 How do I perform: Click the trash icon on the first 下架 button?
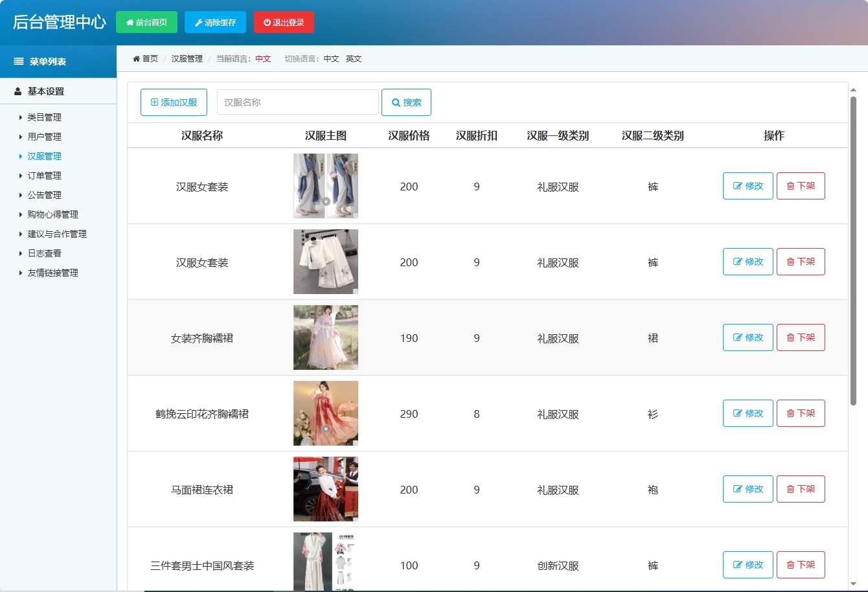(x=792, y=186)
